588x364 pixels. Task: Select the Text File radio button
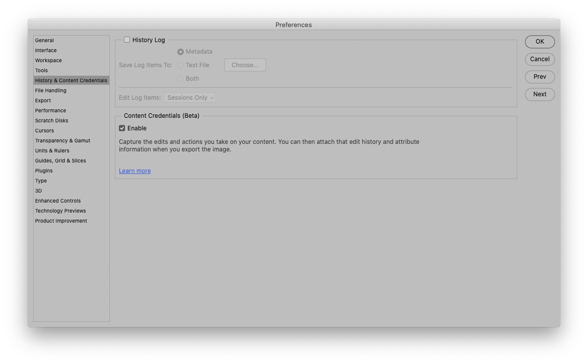pyautogui.click(x=180, y=65)
